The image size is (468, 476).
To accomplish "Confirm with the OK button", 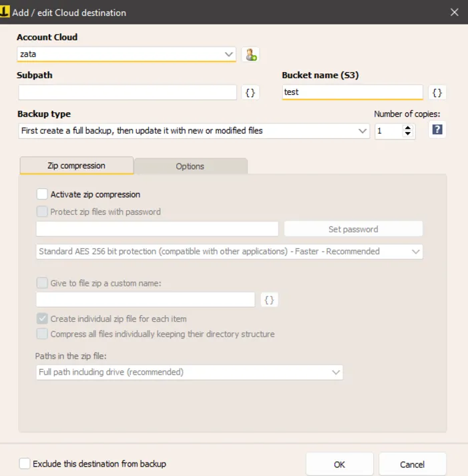I will [x=339, y=464].
